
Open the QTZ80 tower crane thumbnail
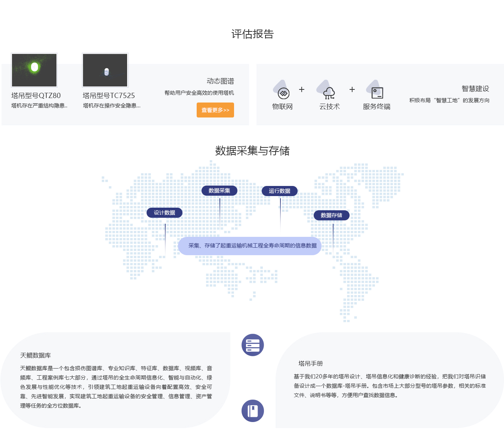click(34, 70)
